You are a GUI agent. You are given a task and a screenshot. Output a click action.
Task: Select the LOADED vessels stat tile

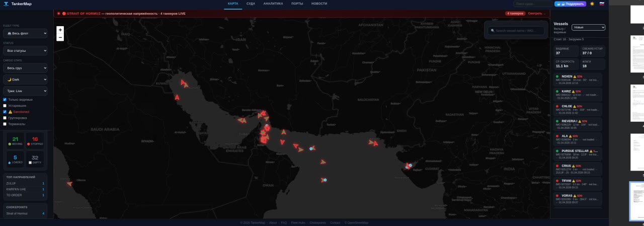click(15, 159)
